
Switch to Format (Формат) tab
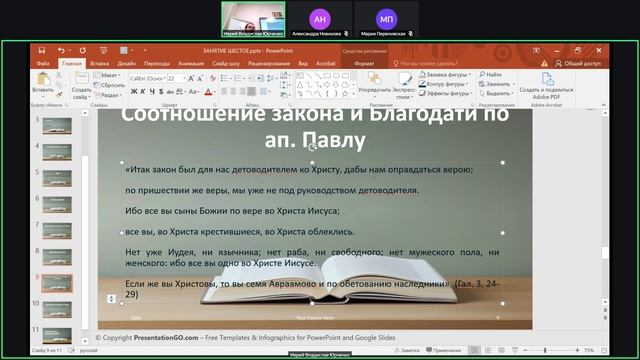(364, 63)
